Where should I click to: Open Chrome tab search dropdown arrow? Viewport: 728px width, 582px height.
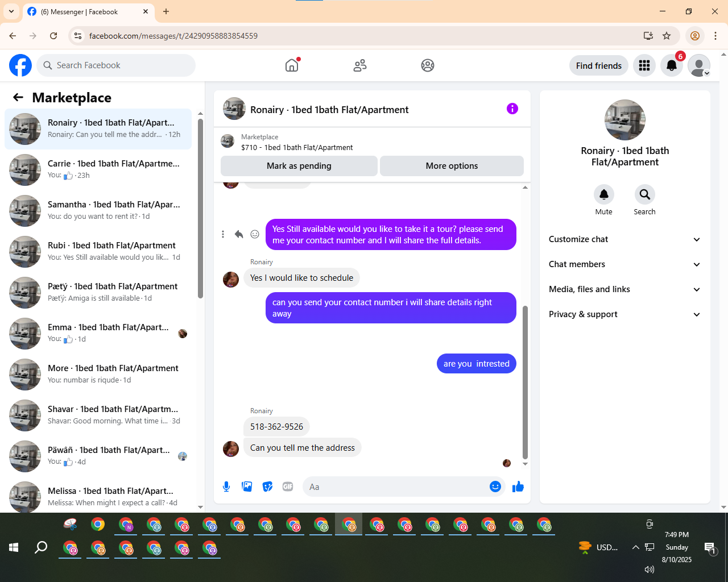[x=11, y=11]
